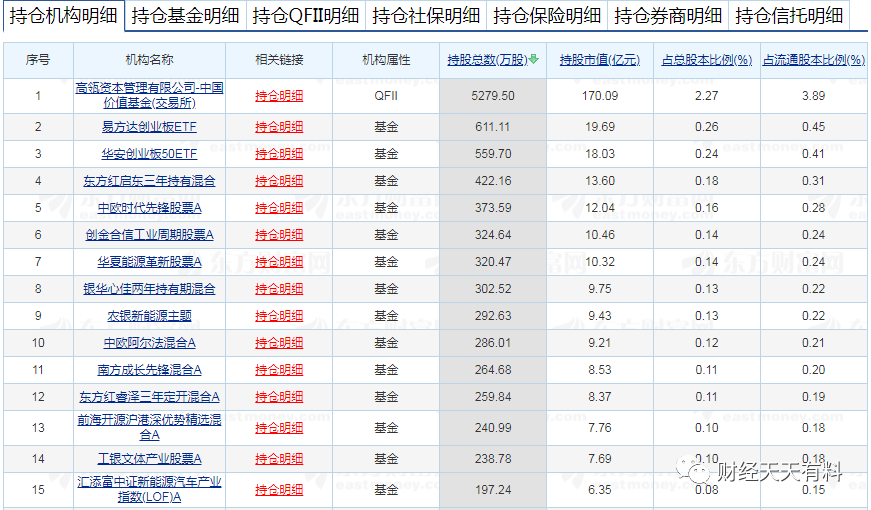Select the 170.09 market value cell
The width and height of the screenshot is (871, 510).
tap(600, 96)
